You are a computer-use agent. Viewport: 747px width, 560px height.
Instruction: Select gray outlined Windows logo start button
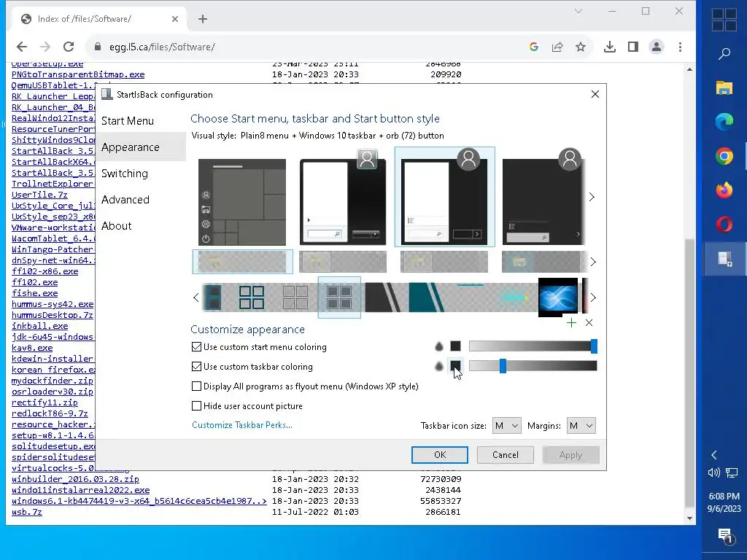[295, 297]
